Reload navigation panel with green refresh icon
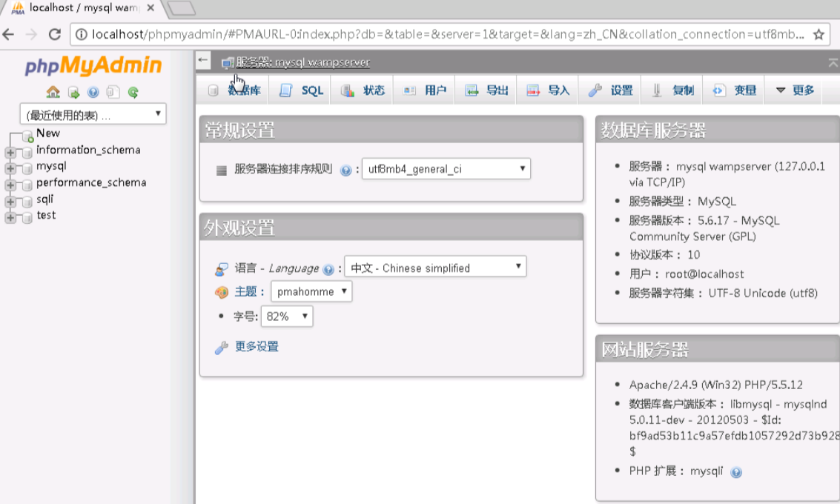 point(133,93)
